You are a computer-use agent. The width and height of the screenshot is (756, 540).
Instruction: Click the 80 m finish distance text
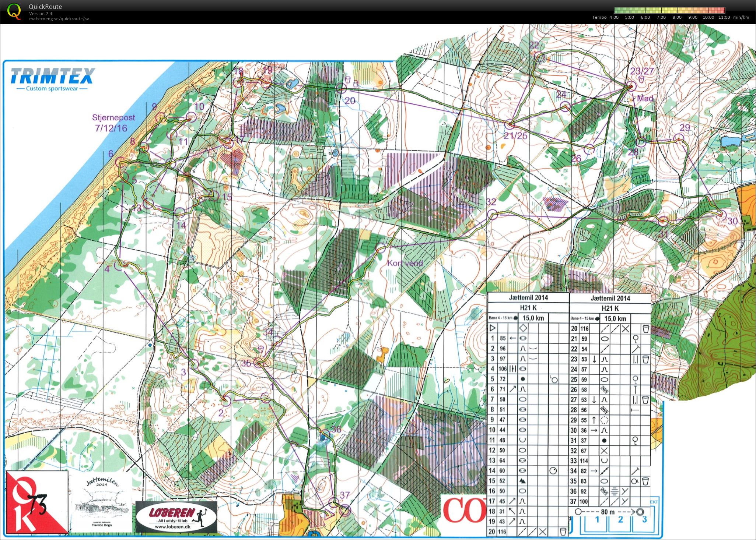(608, 512)
